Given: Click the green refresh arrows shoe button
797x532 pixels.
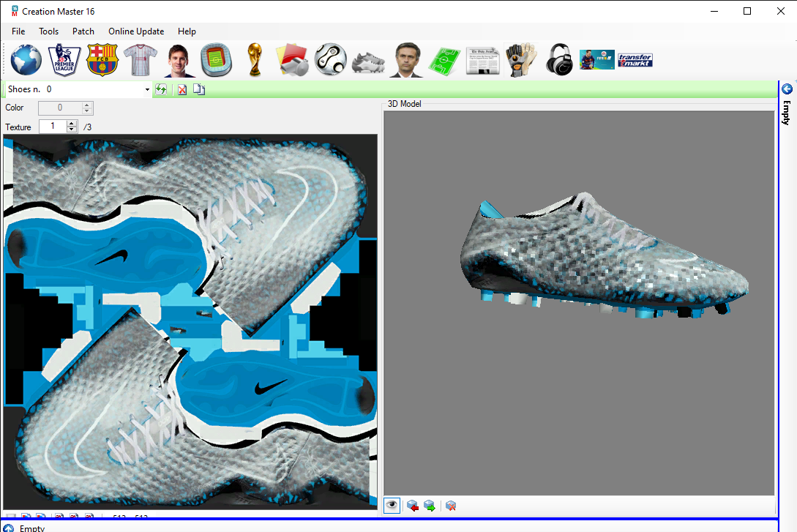Looking at the screenshot, I should coord(161,89).
